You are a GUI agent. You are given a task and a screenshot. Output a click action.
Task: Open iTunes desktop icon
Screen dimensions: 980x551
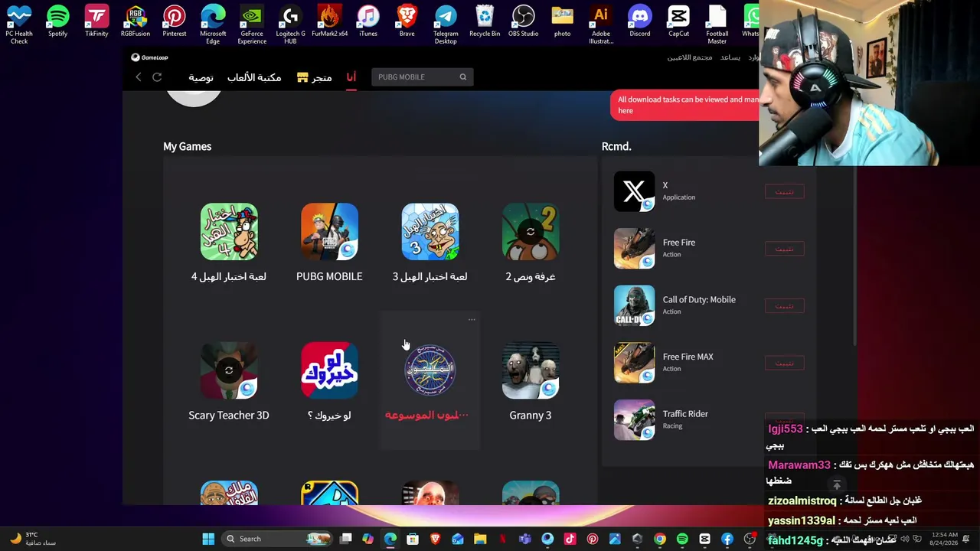pyautogui.click(x=368, y=21)
